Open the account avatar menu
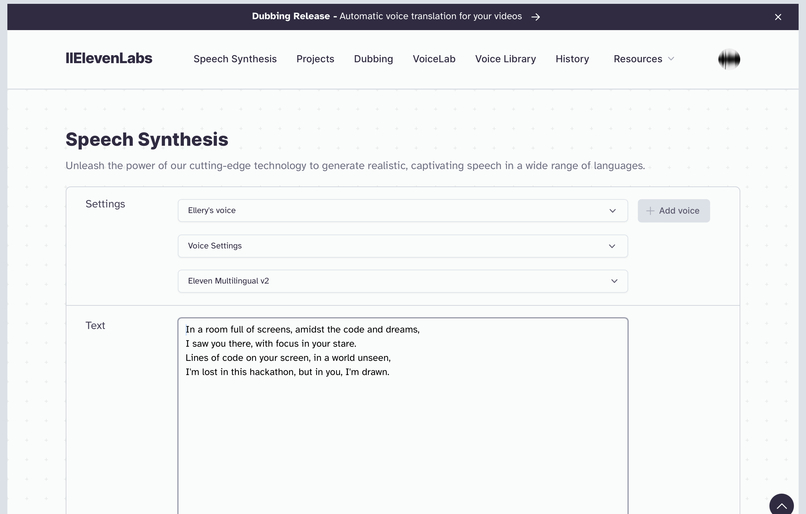806x514 pixels. (729, 59)
